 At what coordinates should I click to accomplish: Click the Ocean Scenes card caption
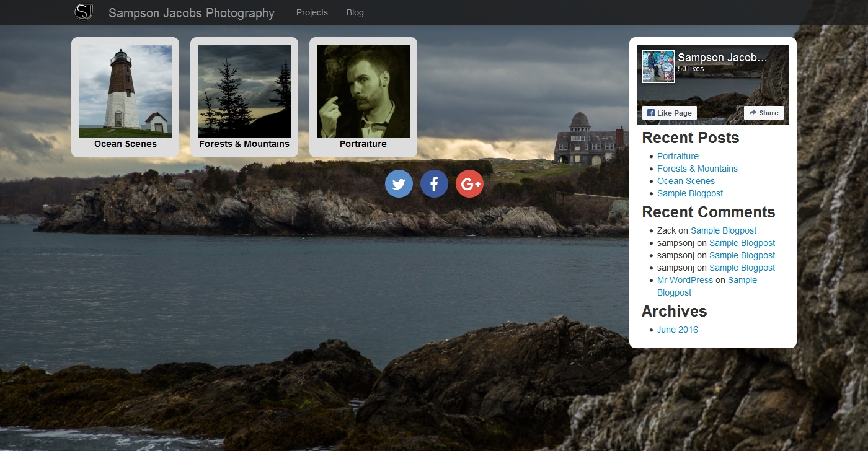click(x=125, y=144)
